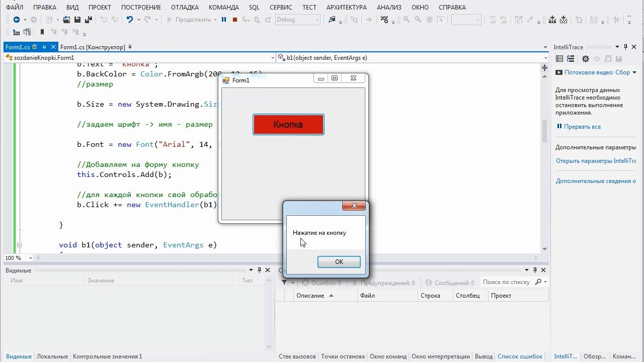Open the Debug configuration dropdown

[316, 20]
